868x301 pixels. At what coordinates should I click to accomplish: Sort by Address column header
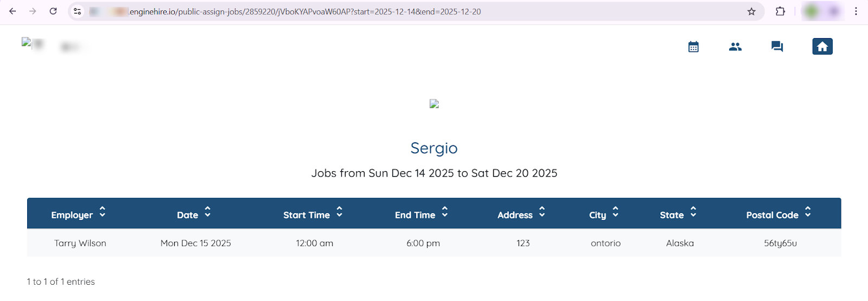click(x=521, y=215)
